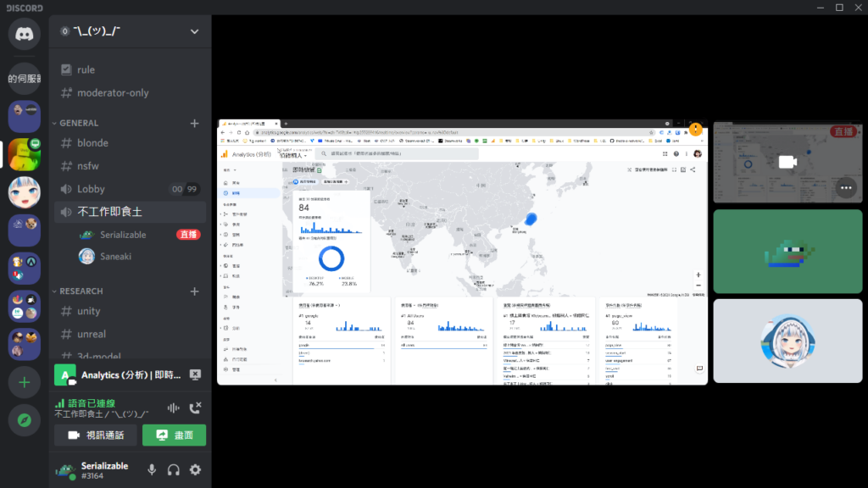Disconnect from voice with the hang-up icon
The height and width of the screenshot is (488, 868).
pos(195,408)
